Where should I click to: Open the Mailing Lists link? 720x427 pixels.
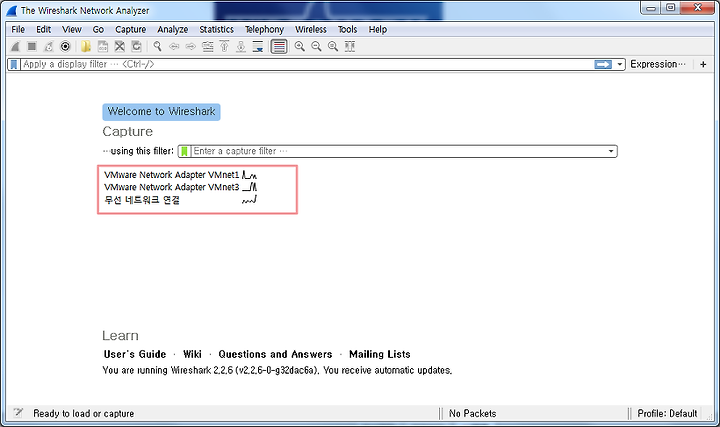pos(380,354)
